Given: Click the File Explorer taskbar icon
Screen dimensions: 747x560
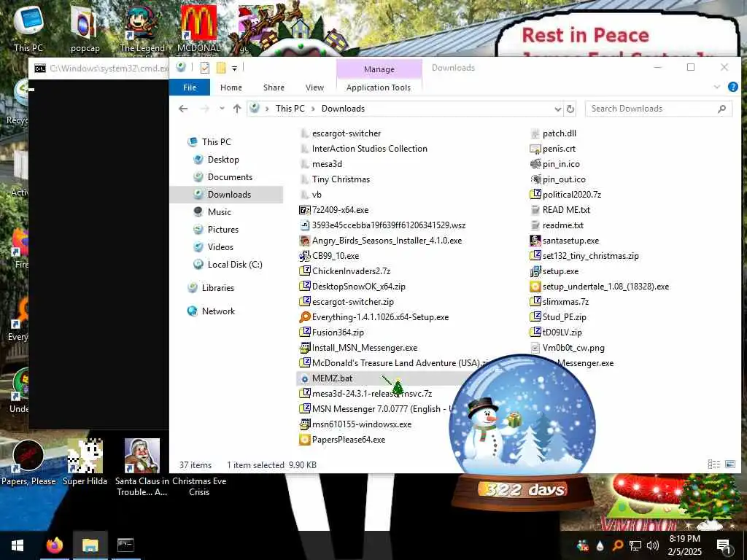Looking at the screenshot, I should 90,545.
